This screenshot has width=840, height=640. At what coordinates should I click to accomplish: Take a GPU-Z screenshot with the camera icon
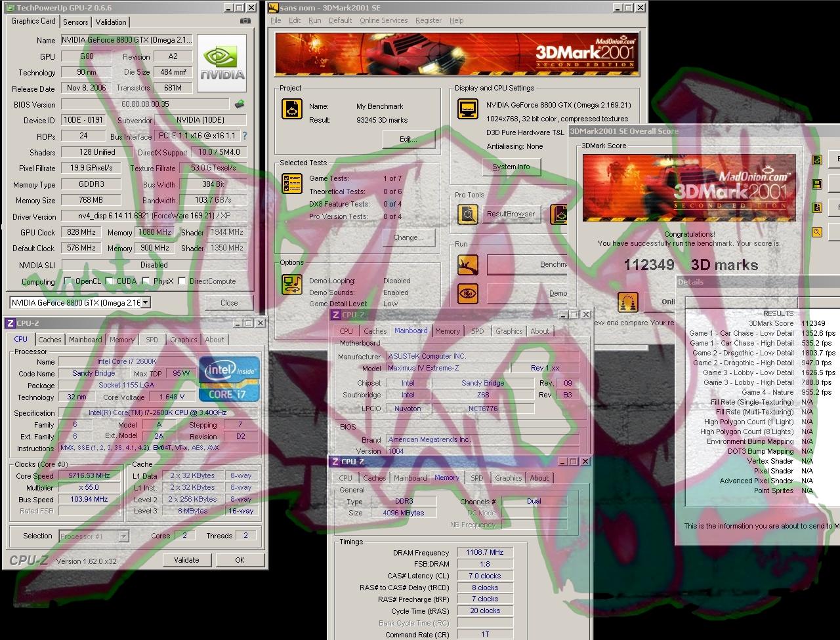click(x=245, y=21)
